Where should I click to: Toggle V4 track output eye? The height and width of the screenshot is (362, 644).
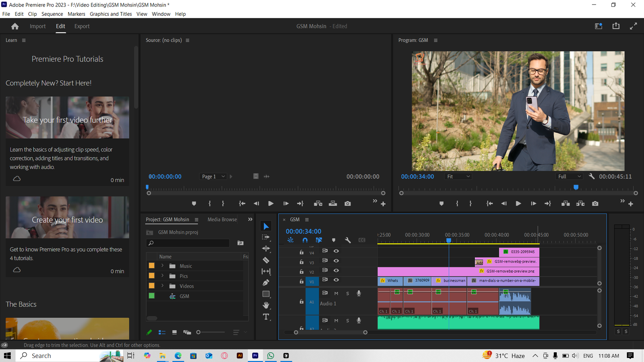[336, 251]
